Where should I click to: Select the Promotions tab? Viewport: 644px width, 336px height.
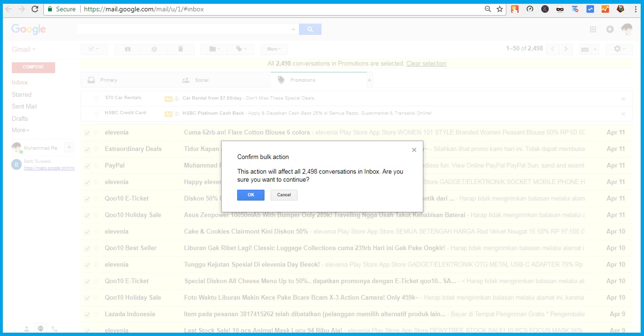[x=319, y=80]
